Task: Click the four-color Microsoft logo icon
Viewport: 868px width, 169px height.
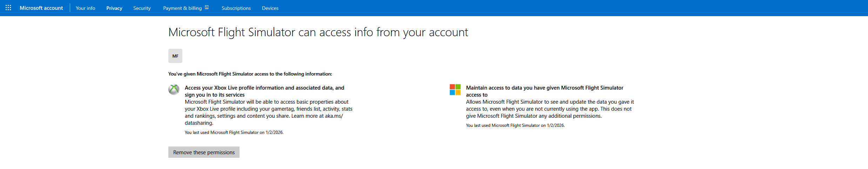Action: pos(455,90)
